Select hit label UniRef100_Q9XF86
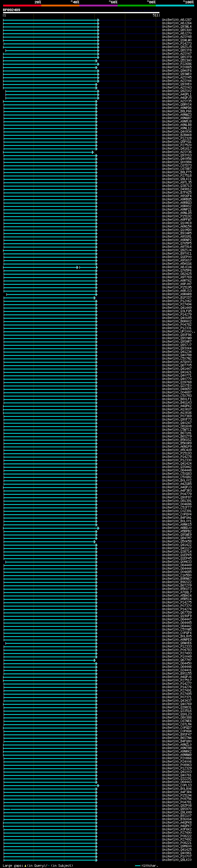The height and width of the screenshot is (868, 197). tap(176, 335)
